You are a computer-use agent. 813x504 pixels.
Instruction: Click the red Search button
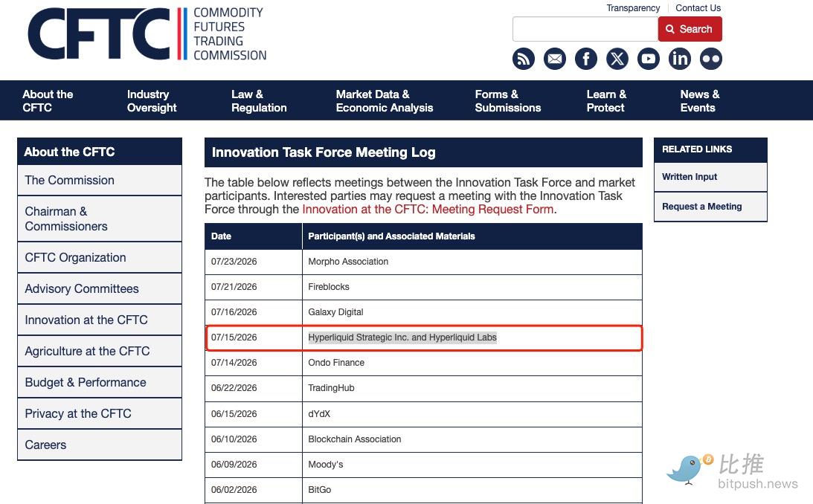(690, 29)
